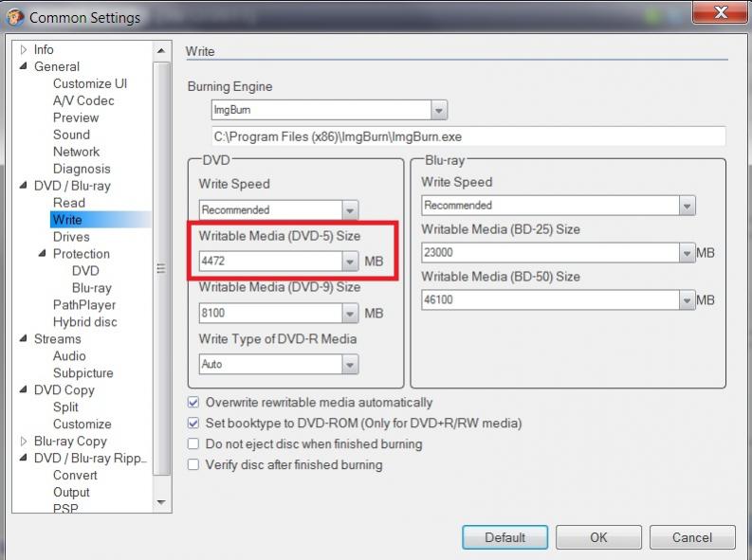Viewport: 752px width, 560px height.
Task: Select A/V Codec settings
Action: click(x=83, y=100)
